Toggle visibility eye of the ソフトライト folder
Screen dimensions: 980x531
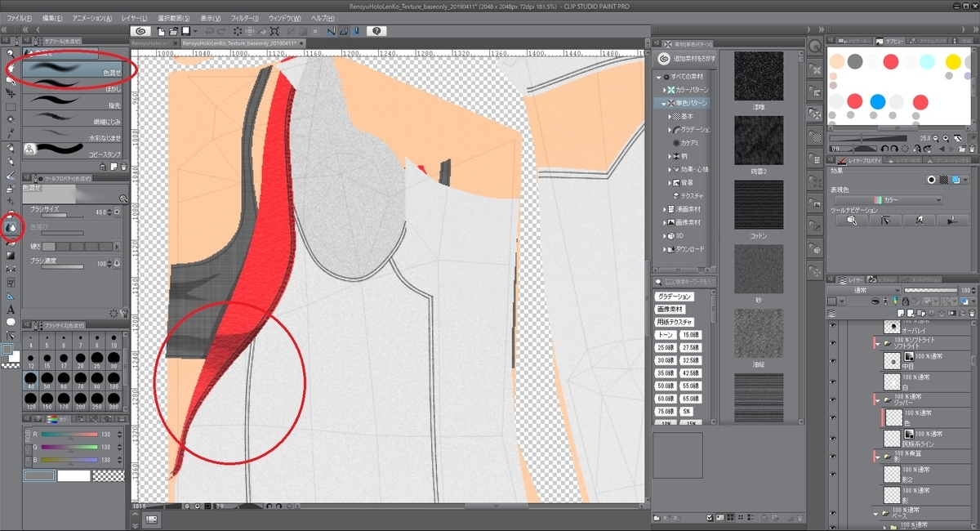833,344
